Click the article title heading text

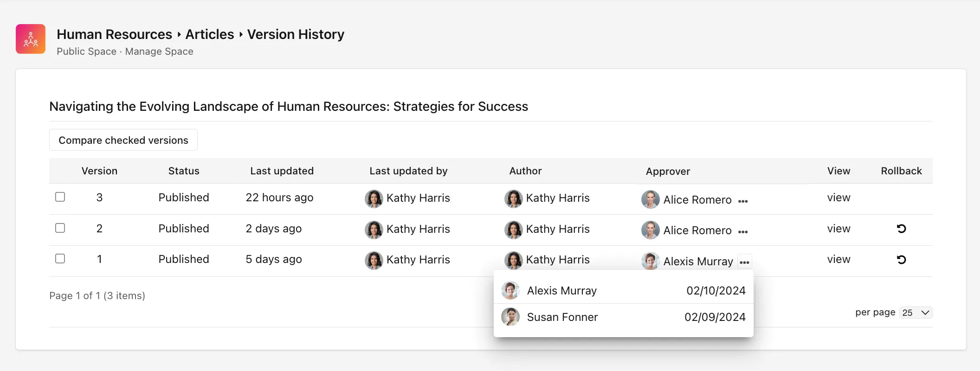click(x=289, y=106)
